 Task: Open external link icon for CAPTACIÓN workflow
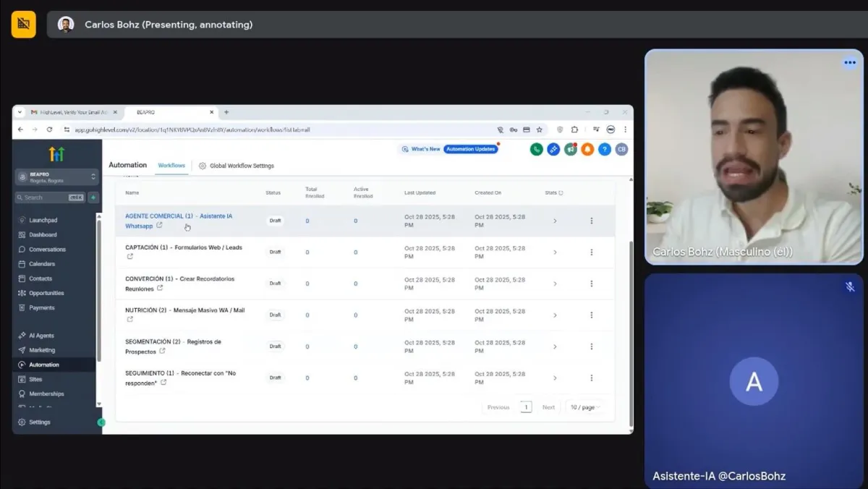pos(130,257)
